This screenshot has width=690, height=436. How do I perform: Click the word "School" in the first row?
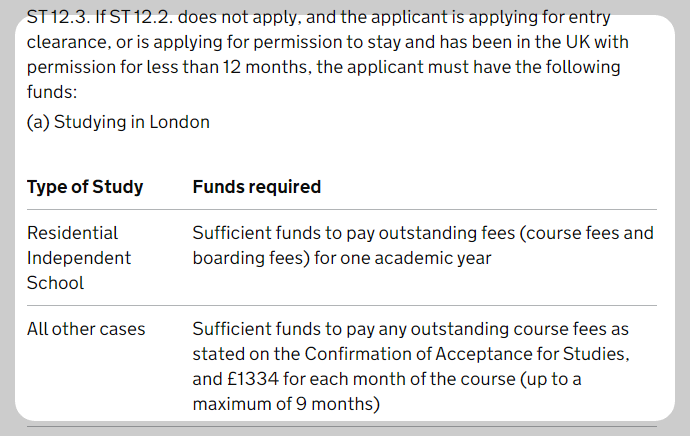[x=55, y=283]
